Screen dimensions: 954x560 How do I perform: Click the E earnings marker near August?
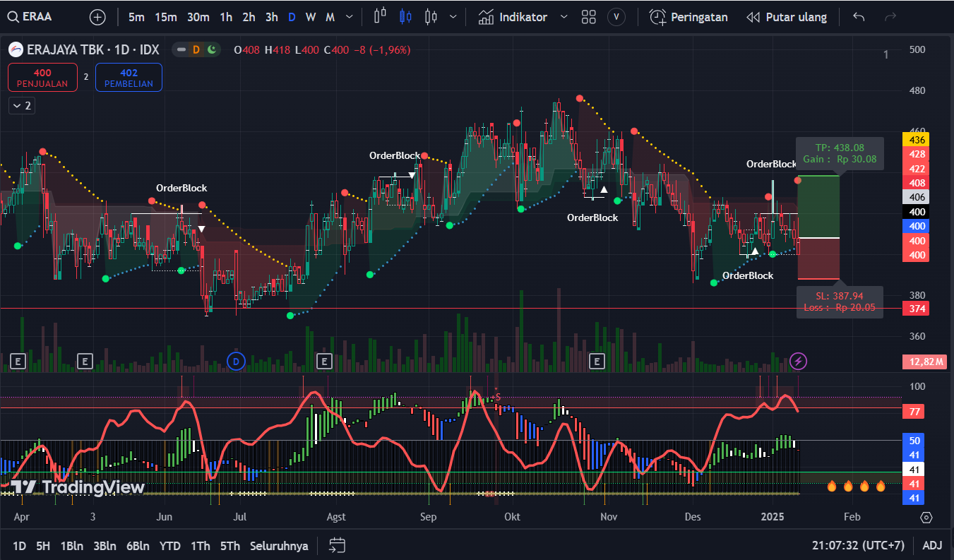click(x=325, y=362)
